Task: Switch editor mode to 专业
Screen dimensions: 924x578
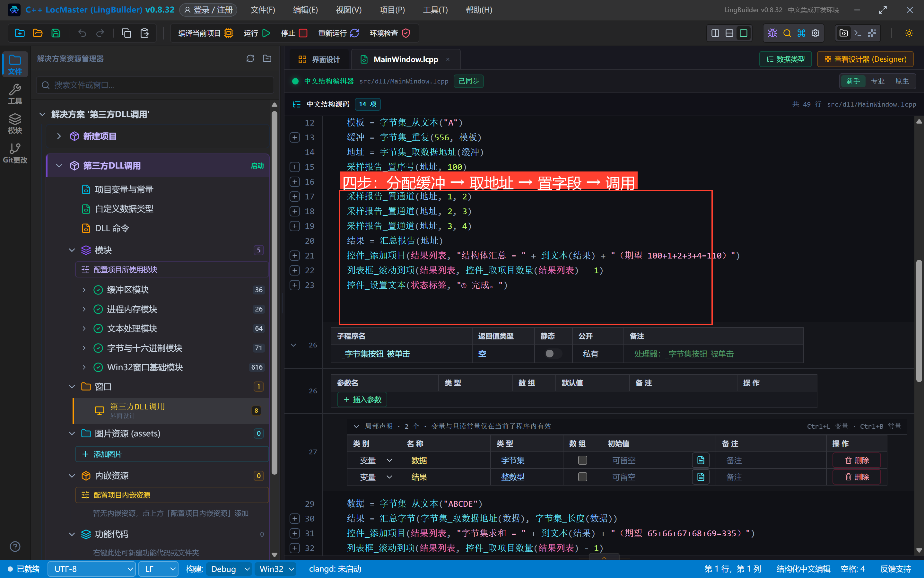Action: pos(877,81)
